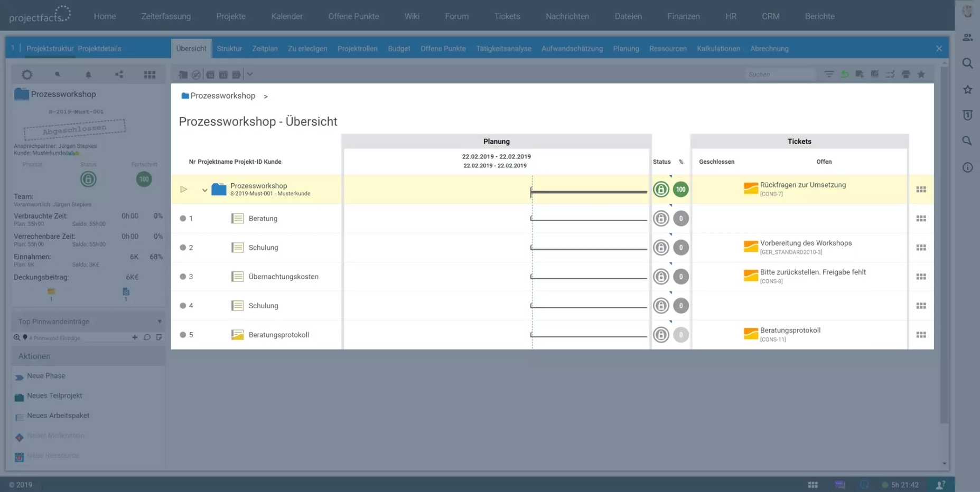980x492 pixels.
Task: Toggle the lock status of the Beratungsprotokoll row
Action: coord(661,335)
